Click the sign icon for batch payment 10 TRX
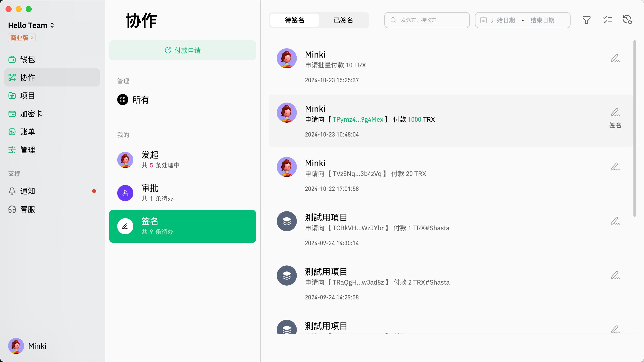Viewport: 644px width, 362px height. tap(615, 58)
